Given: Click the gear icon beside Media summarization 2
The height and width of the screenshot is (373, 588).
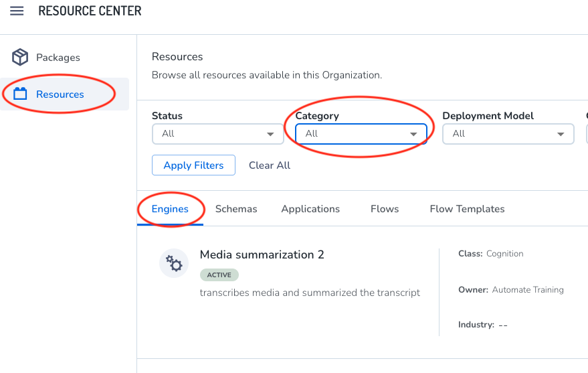Looking at the screenshot, I should click(174, 263).
